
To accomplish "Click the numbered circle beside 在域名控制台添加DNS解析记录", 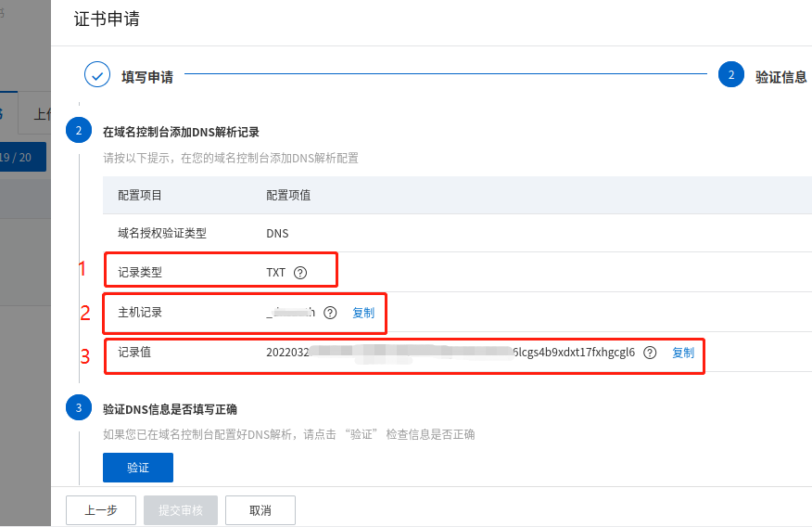I will pos(79,131).
